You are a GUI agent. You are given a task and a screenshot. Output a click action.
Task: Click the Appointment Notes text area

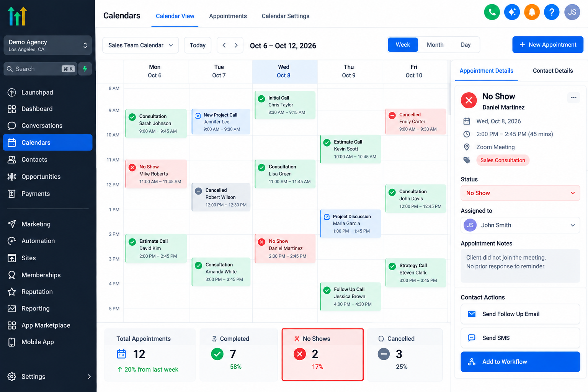(520, 266)
